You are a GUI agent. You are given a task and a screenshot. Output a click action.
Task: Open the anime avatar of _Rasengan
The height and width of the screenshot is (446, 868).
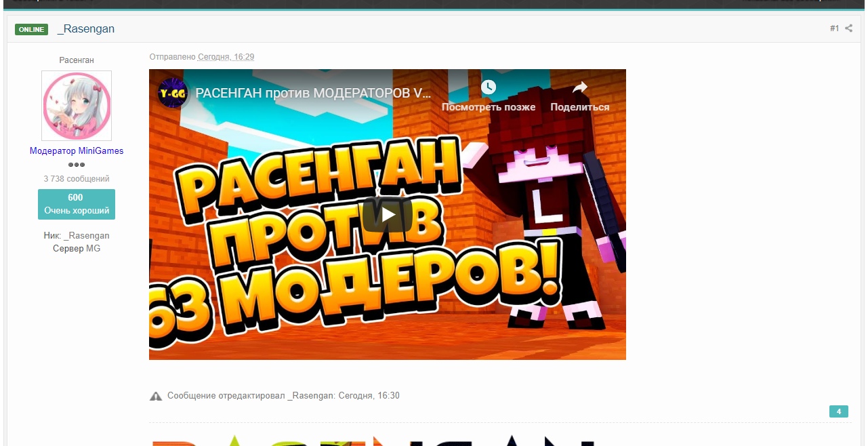tap(77, 106)
